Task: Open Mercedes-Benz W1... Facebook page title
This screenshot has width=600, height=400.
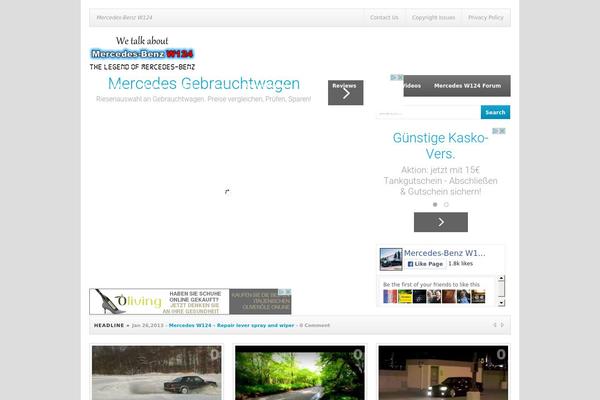Action: (x=445, y=253)
